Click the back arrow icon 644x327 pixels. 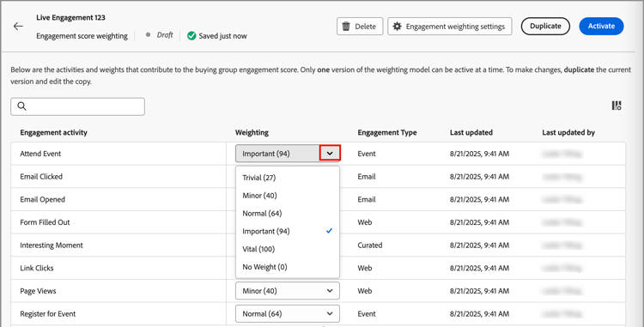coord(18,27)
